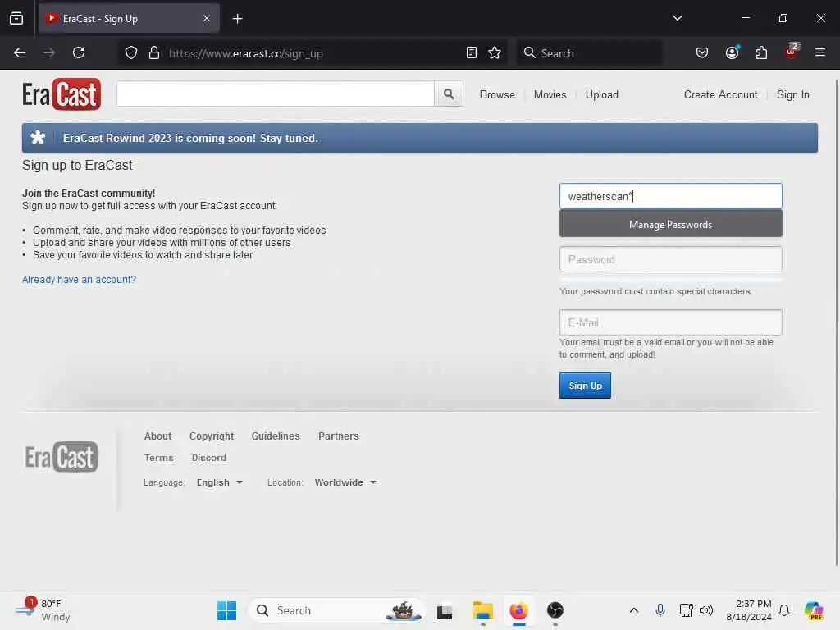840x630 pixels.
Task: Click the Firefox taskbar icon
Action: 518,610
